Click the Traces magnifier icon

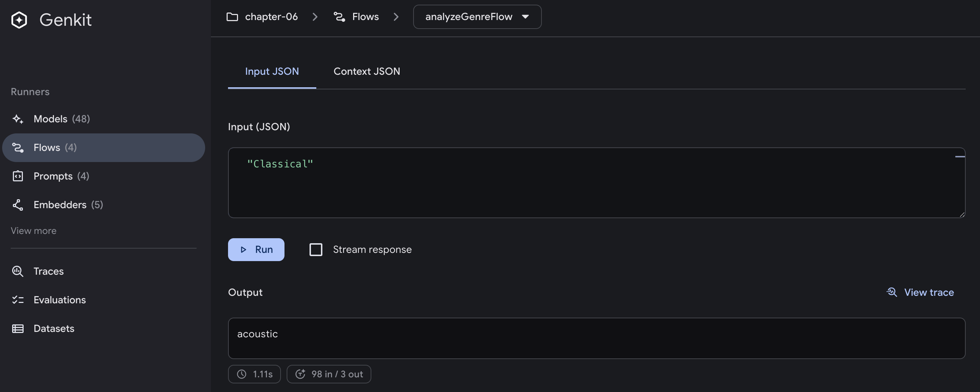coord(18,271)
